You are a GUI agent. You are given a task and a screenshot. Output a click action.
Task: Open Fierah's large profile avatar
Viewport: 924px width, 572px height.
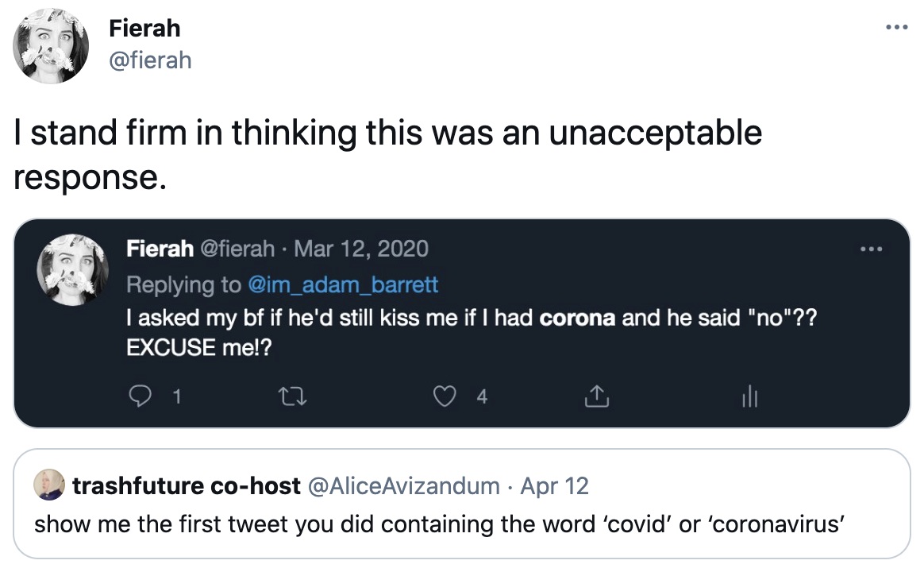(x=52, y=46)
